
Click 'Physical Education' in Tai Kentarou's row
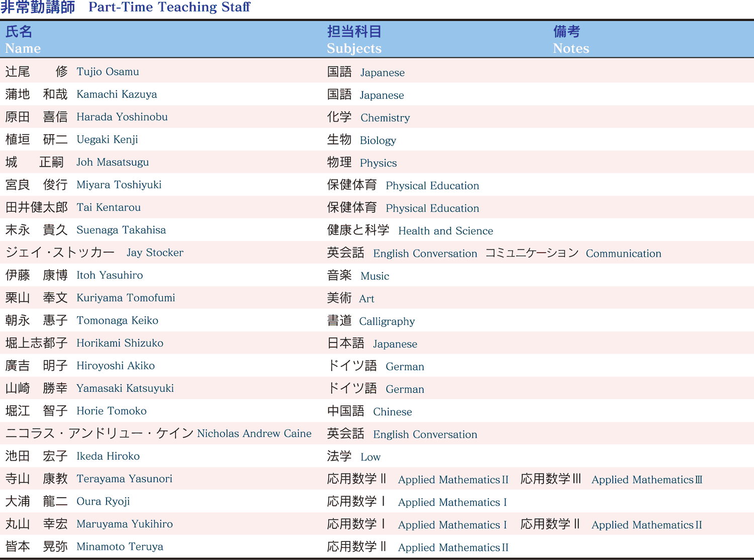432,208
